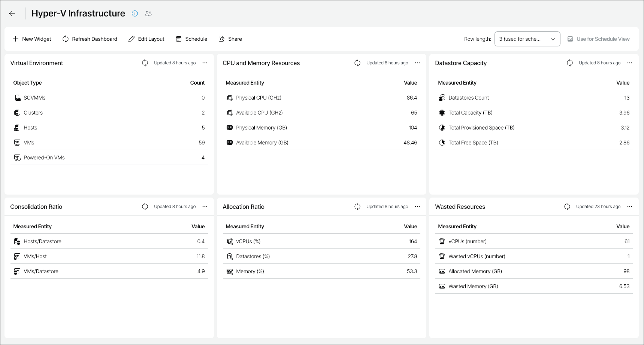This screenshot has height=345, width=644.
Task: Click the Object Type column header
Action: (27, 83)
